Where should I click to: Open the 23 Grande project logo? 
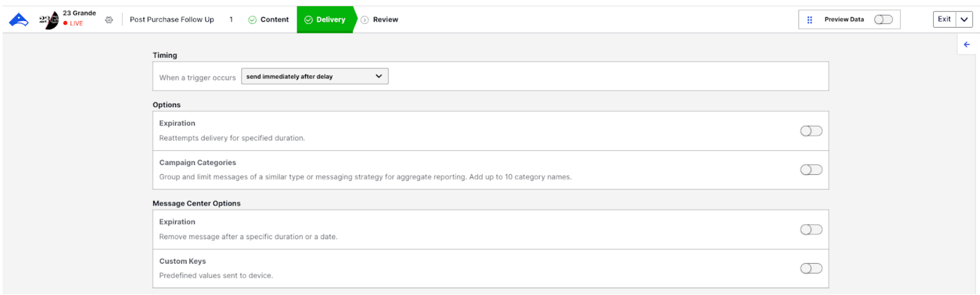[49, 20]
